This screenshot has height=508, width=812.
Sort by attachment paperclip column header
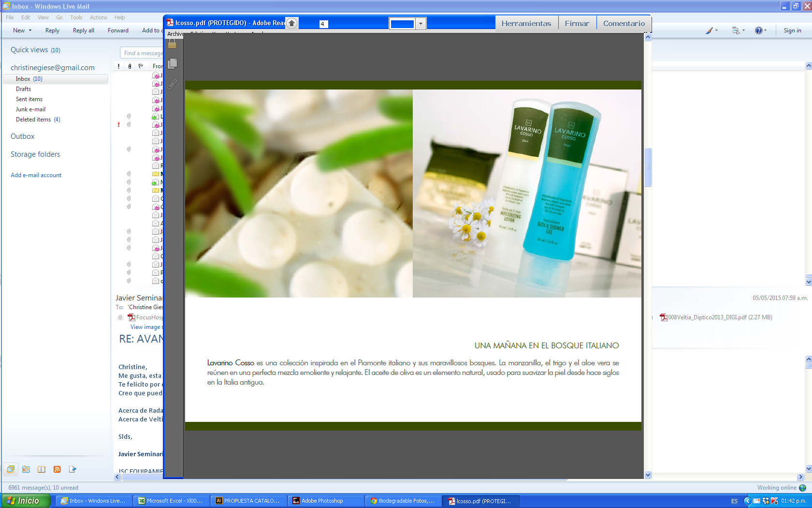point(130,66)
